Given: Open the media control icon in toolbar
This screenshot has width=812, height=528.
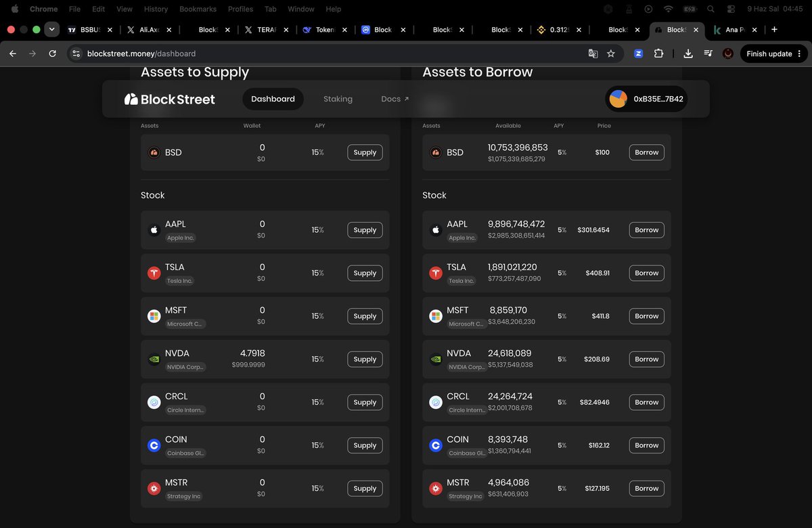Looking at the screenshot, I should pos(708,53).
